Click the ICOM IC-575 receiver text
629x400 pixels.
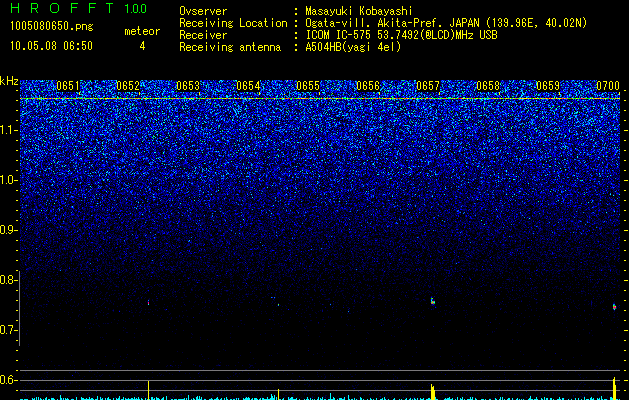pyautogui.click(x=401, y=35)
